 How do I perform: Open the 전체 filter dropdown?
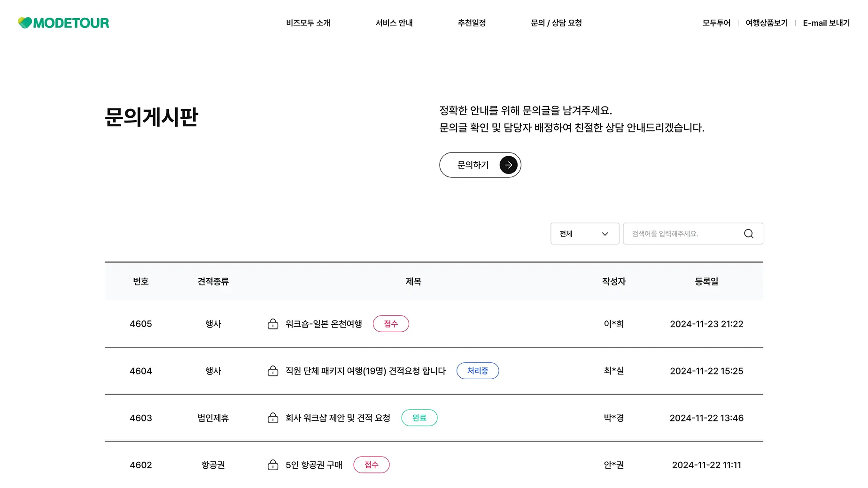pyautogui.click(x=584, y=234)
